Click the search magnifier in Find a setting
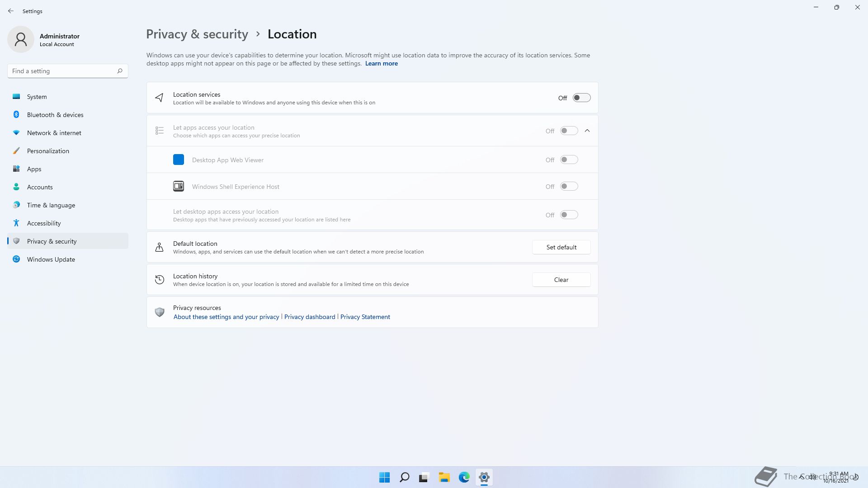868x488 pixels. (x=120, y=71)
